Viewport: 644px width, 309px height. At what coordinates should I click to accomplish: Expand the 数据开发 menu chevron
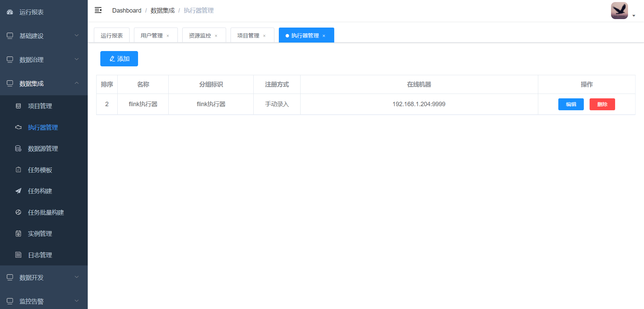pos(77,277)
